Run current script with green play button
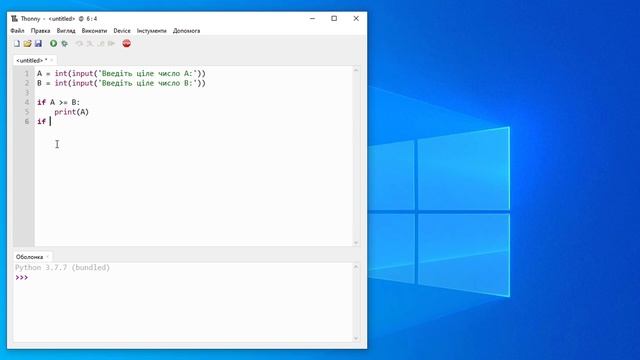This screenshot has height=360, width=640. tap(53, 43)
